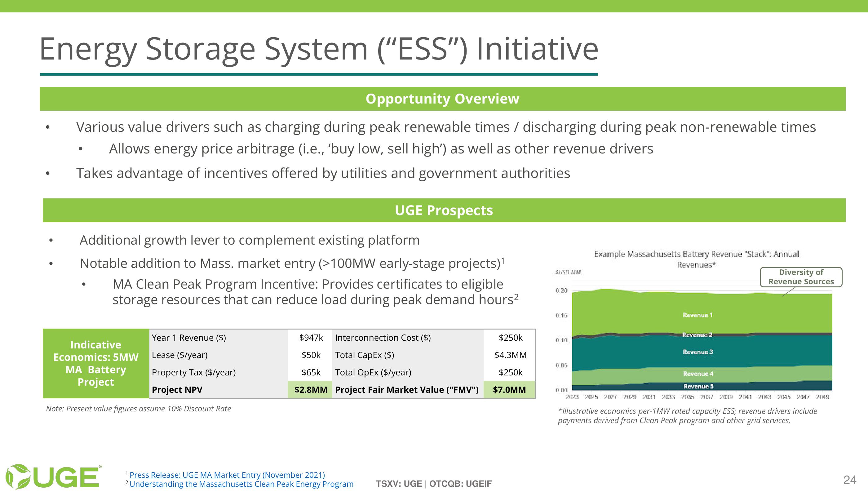The width and height of the screenshot is (868, 496).
Task: Click the '$USD MM' axis unit label
Action: (568, 272)
